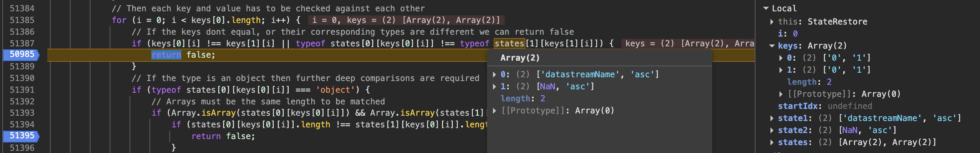Collapse the keys Array(2) variable
Viewport: 980px width, 153px height.
(x=772, y=46)
